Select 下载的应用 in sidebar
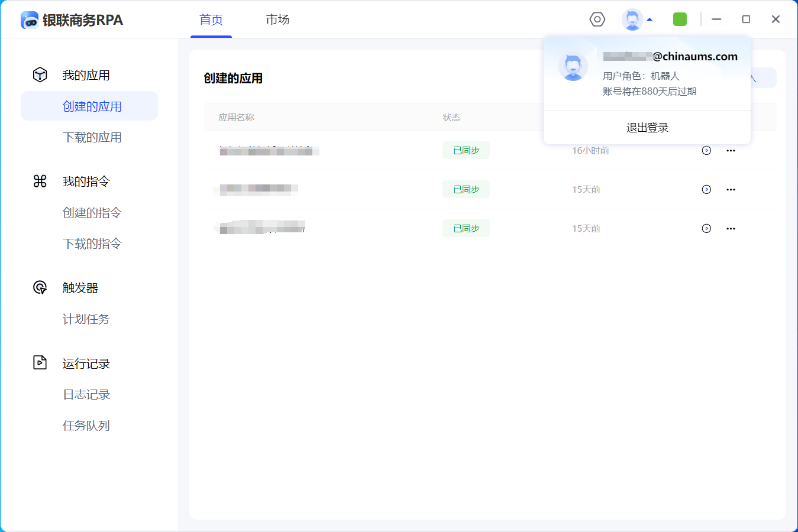This screenshot has height=532, width=798. coord(92,137)
